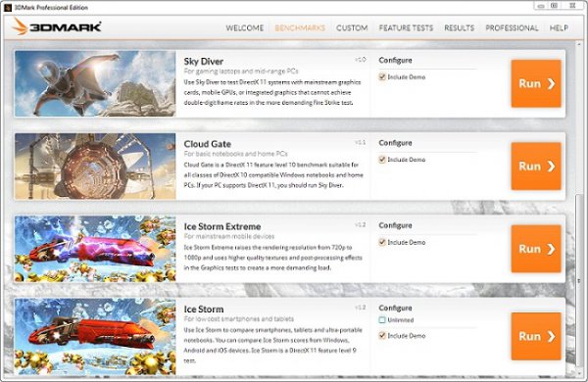588x382 pixels.
Task: Maximize the 3DMark window
Action: point(555,6)
